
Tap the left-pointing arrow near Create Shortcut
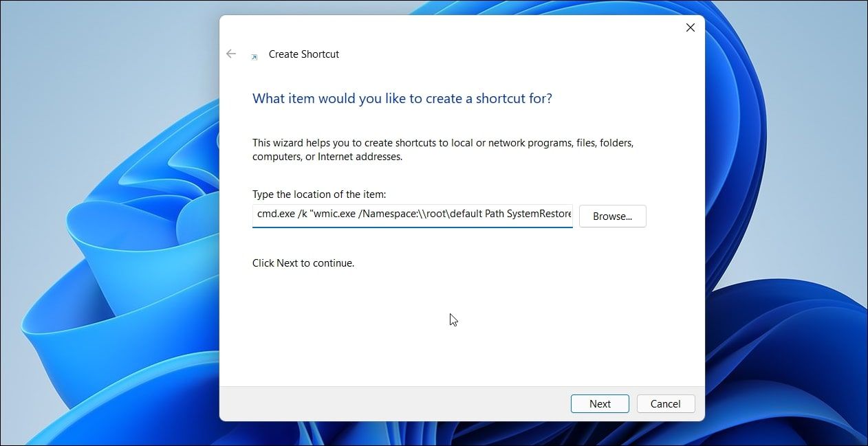pos(231,54)
